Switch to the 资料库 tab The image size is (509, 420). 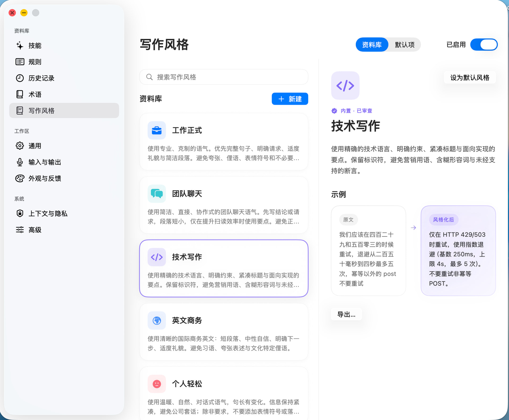point(372,45)
